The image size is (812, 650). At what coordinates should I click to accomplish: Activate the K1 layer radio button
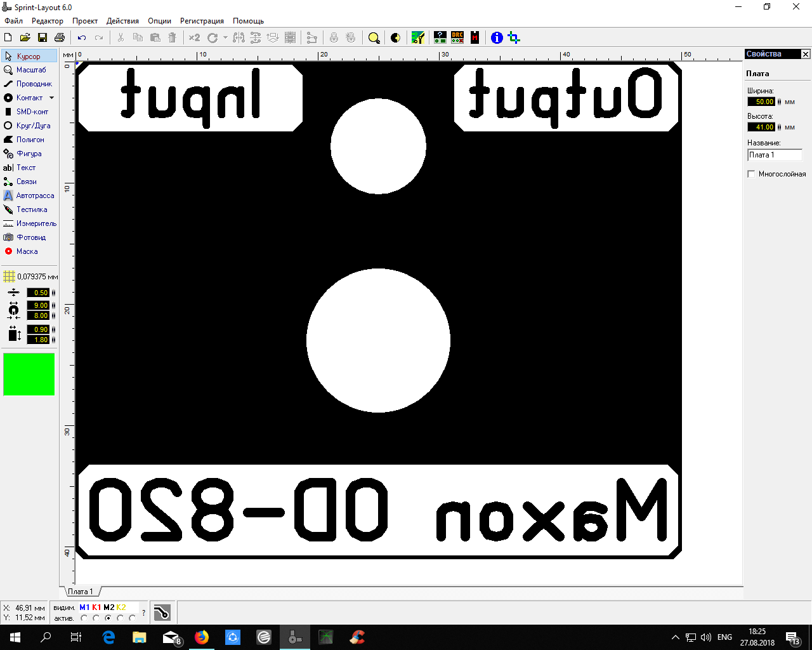coord(96,618)
